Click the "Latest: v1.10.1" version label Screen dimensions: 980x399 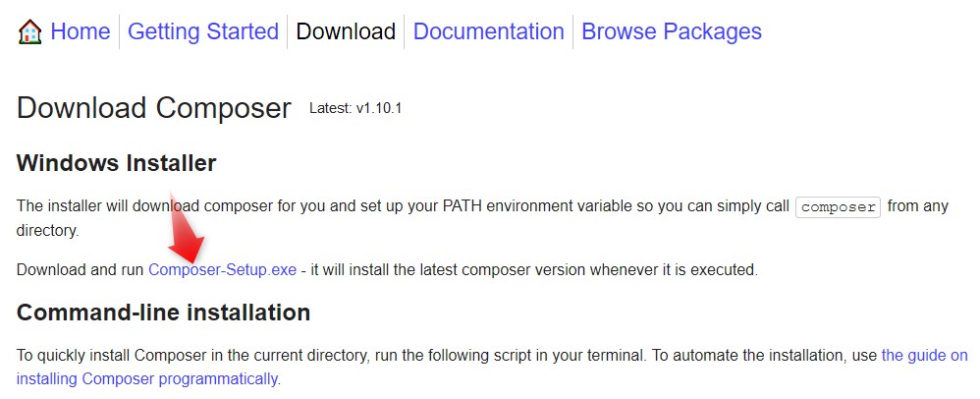click(355, 108)
